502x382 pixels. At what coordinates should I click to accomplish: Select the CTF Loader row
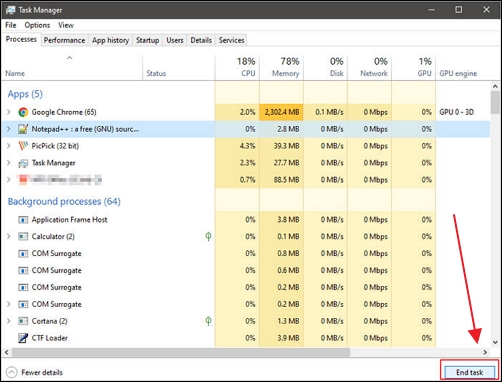(x=246, y=338)
